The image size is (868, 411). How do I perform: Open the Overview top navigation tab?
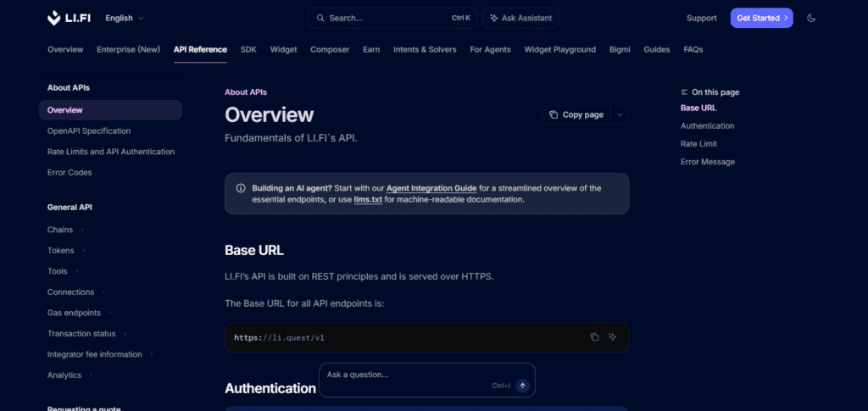65,49
